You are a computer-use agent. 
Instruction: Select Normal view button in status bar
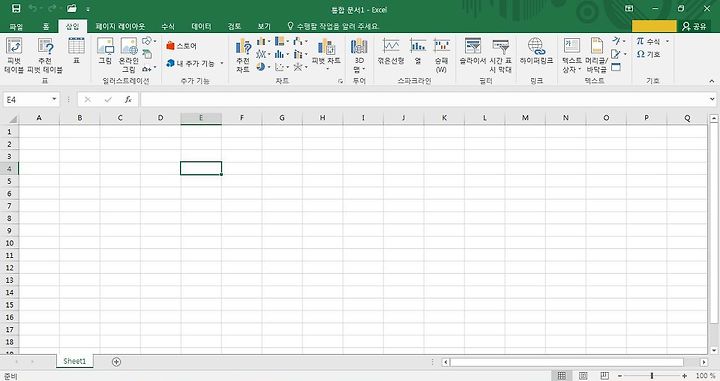[x=562, y=375]
